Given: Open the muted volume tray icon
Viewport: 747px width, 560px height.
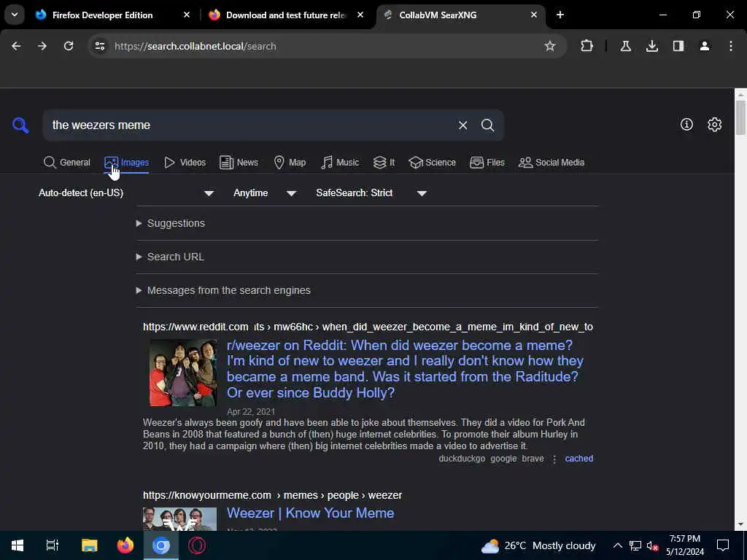Looking at the screenshot, I should (652, 545).
